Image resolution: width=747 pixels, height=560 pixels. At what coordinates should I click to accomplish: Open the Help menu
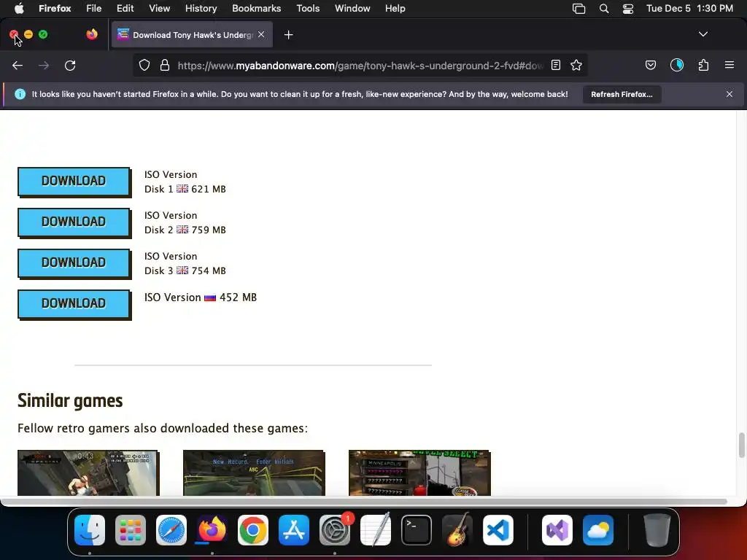[x=395, y=9]
